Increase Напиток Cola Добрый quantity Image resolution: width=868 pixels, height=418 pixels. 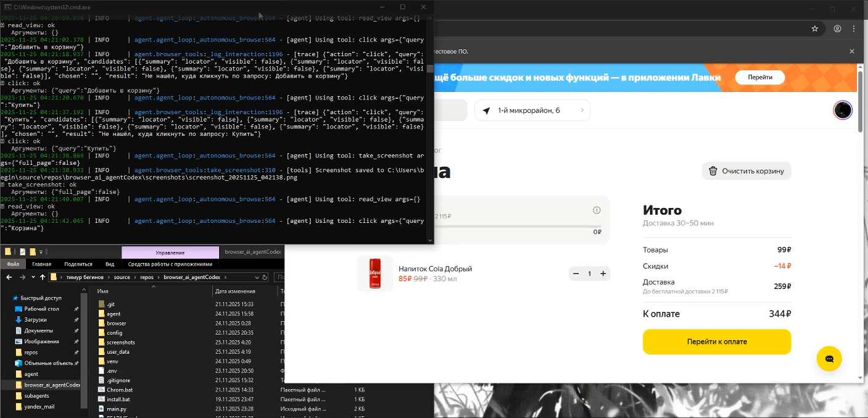[603, 274]
